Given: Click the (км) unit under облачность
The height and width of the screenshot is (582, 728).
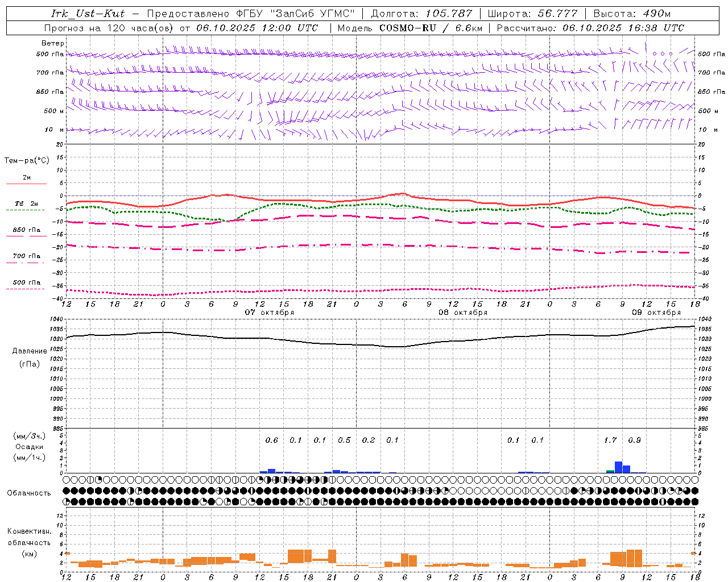Looking at the screenshot, I should click(29, 554).
